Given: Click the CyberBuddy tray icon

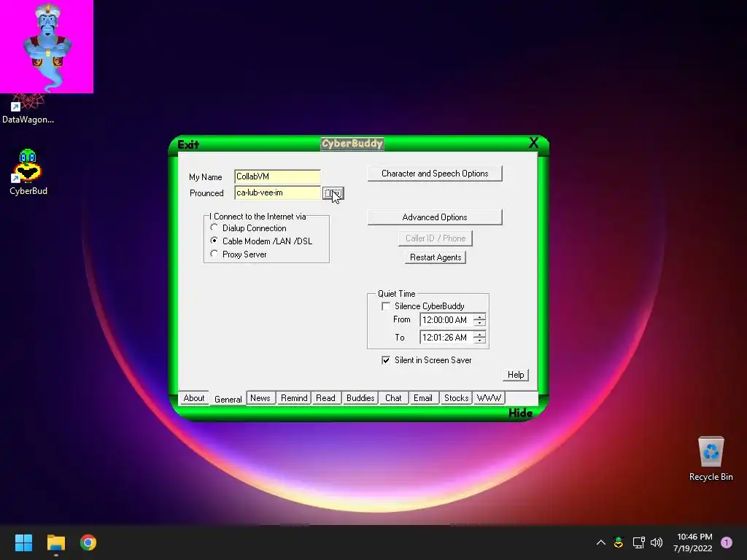Looking at the screenshot, I should click(x=619, y=542).
